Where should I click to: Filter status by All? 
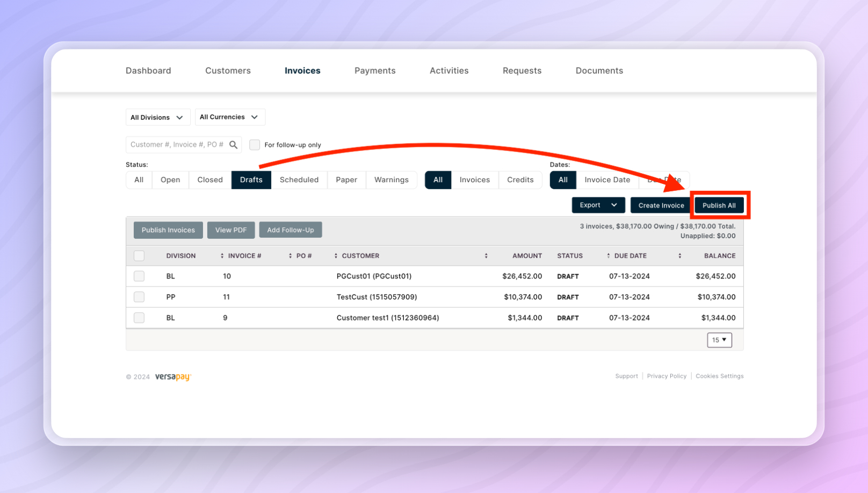coord(139,180)
